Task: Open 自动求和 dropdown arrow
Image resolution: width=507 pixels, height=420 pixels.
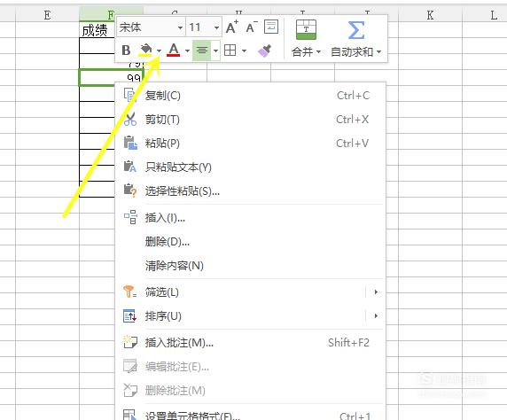Action: point(379,51)
